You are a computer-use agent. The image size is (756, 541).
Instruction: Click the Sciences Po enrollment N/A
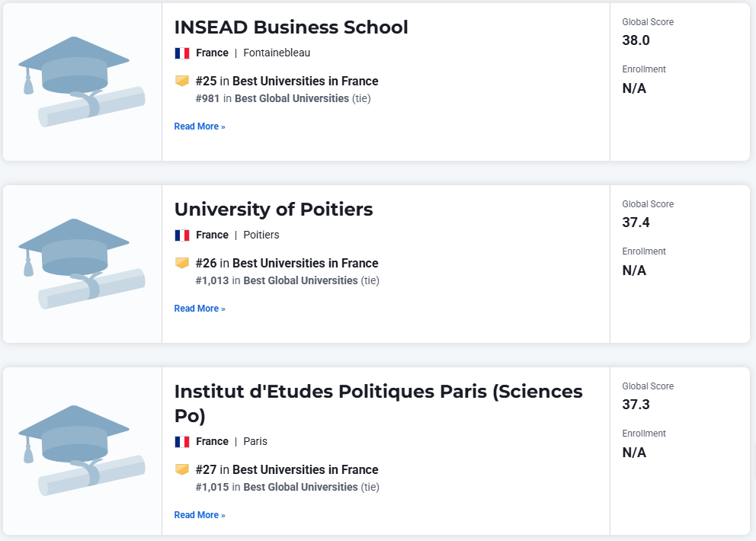coord(635,453)
